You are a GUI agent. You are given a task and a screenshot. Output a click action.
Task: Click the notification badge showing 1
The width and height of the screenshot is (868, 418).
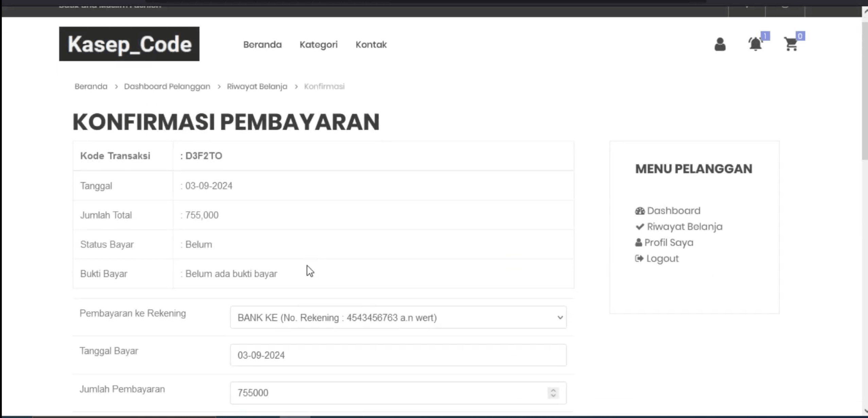[765, 36]
